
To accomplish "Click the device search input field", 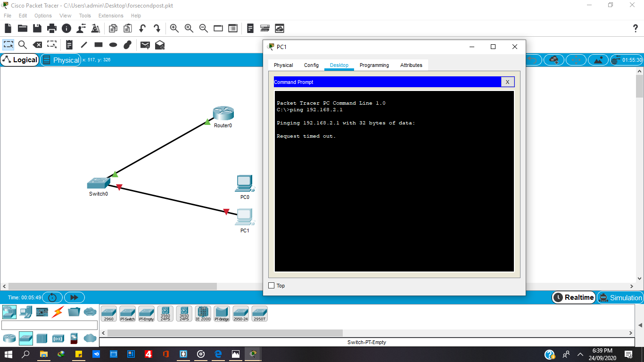I will pos(50,325).
